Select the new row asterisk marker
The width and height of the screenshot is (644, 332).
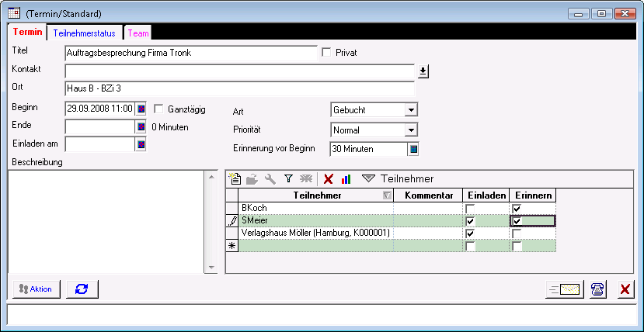232,246
